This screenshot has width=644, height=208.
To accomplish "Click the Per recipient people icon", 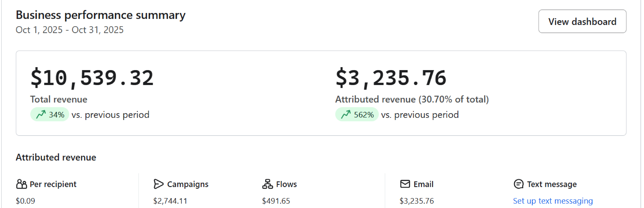I will click(x=22, y=184).
